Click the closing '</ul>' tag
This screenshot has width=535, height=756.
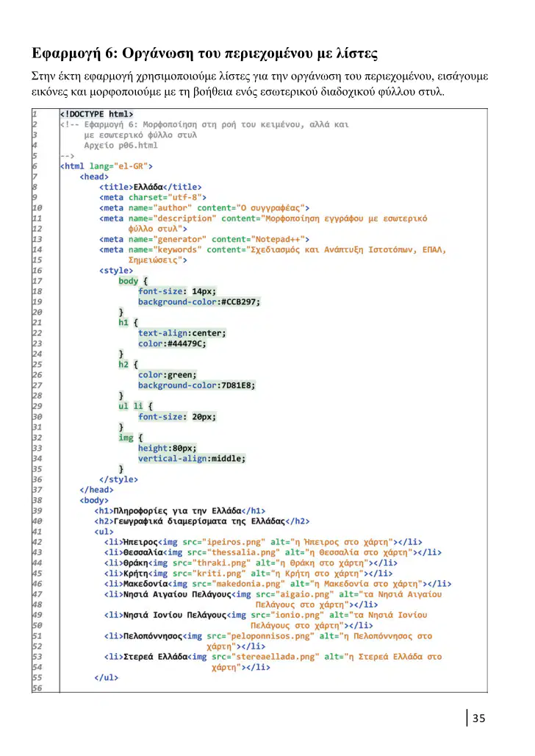pyautogui.click(x=106, y=678)
